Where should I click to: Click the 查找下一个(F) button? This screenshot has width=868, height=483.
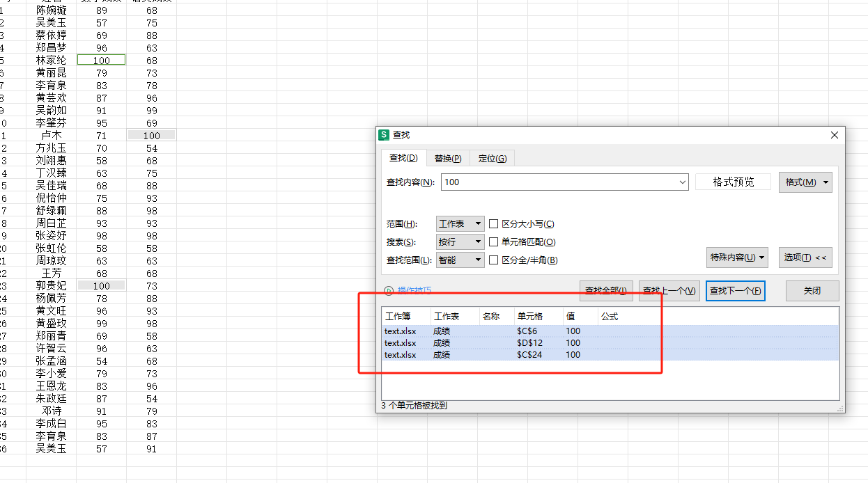(x=736, y=291)
